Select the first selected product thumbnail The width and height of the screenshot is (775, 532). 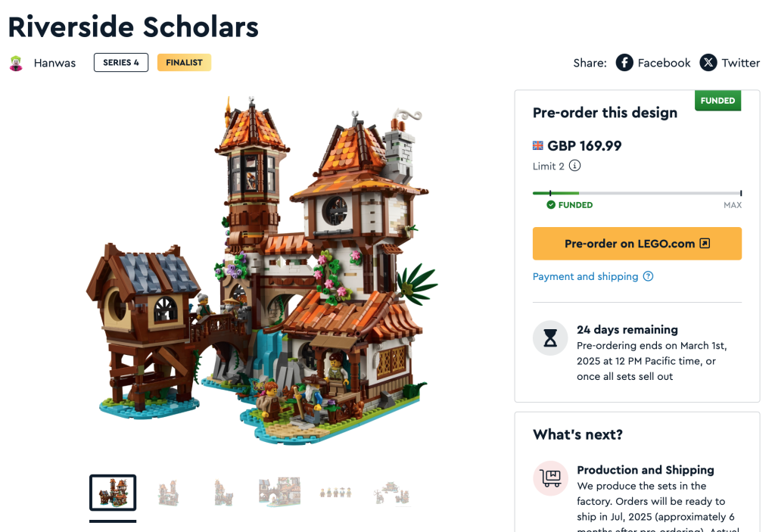113,493
